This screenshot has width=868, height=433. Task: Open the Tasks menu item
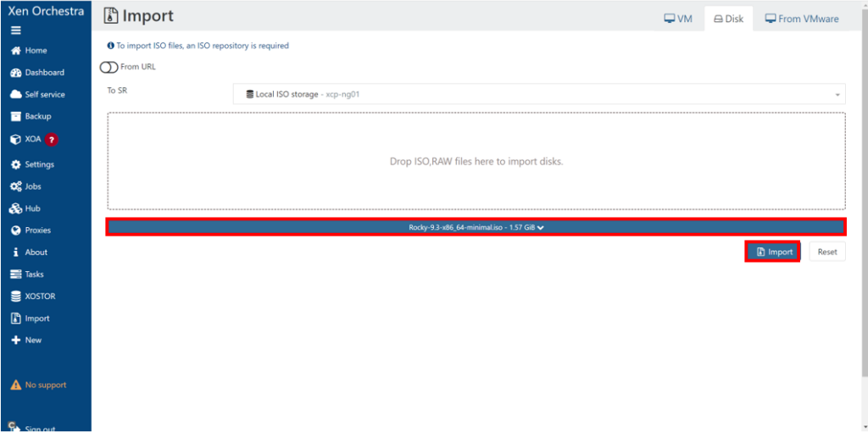34,275
